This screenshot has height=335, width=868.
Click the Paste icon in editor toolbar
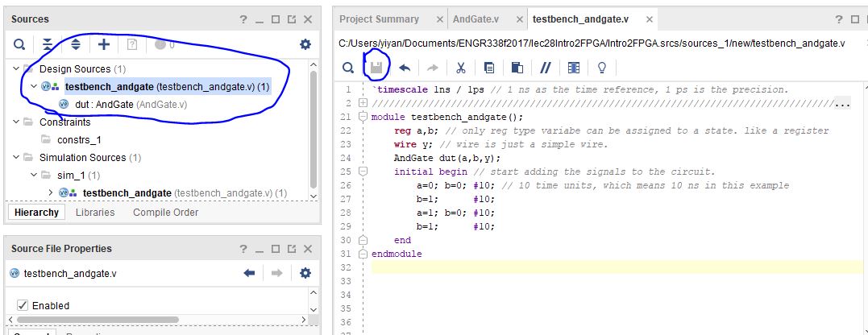pyautogui.click(x=517, y=68)
